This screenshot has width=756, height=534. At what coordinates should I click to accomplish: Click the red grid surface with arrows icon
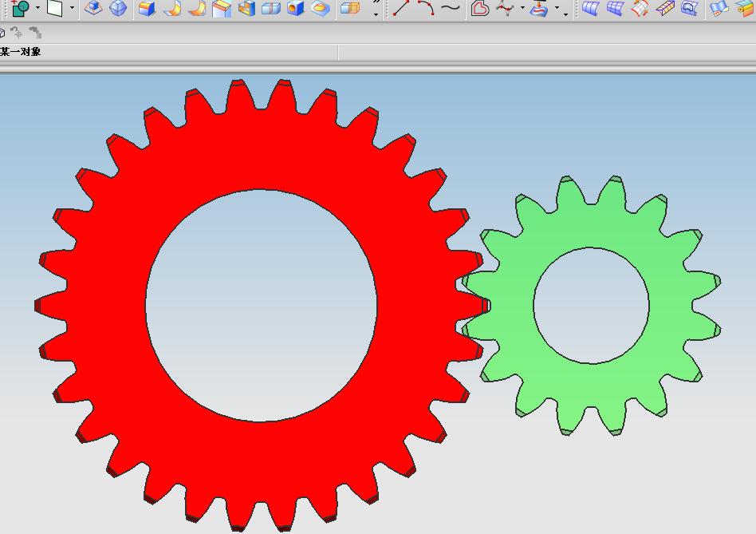click(640, 8)
